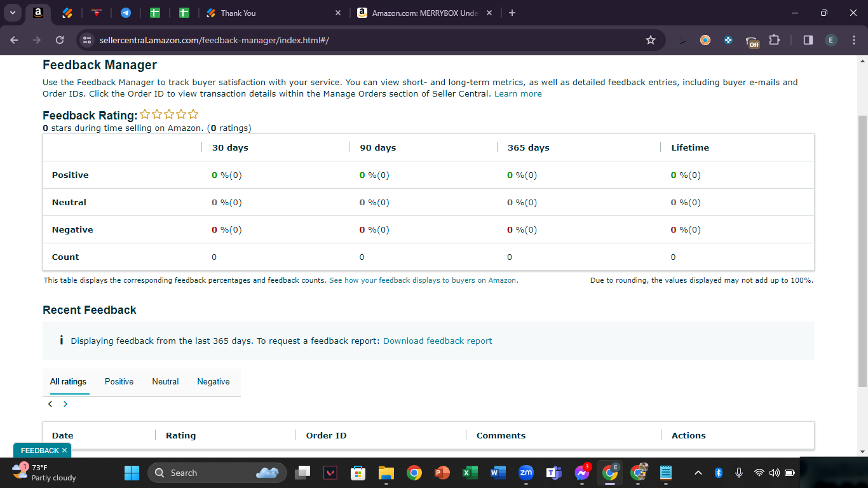Open the tab search dropdown
Viewport: 868px width, 488px height.
click(13, 13)
